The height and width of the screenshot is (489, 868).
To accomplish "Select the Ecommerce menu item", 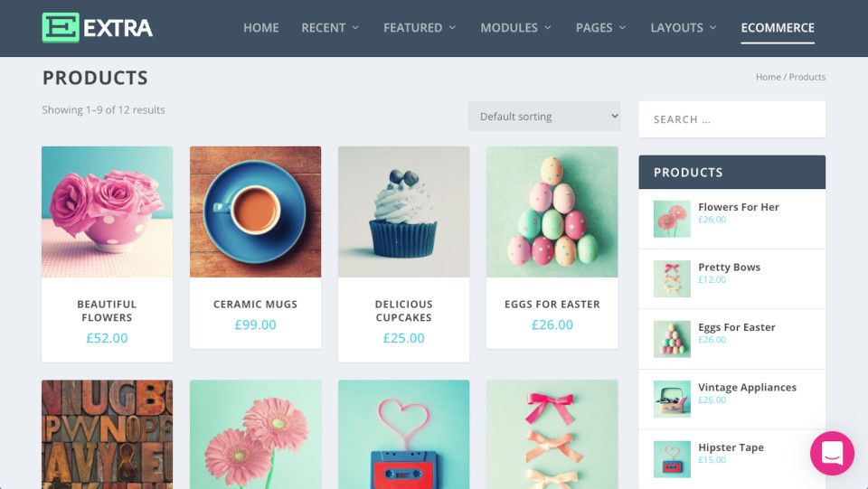I will pyautogui.click(x=778, y=28).
